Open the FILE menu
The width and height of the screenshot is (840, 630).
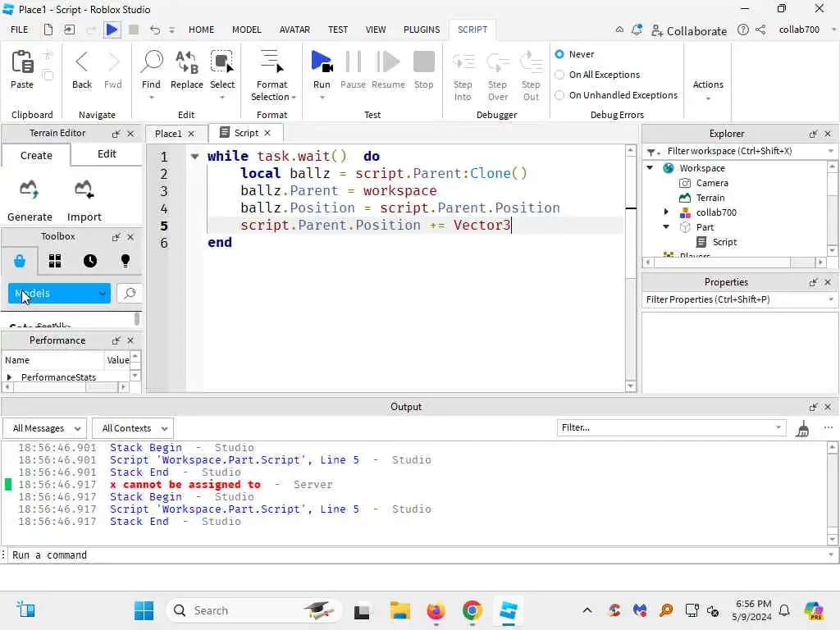tap(20, 30)
